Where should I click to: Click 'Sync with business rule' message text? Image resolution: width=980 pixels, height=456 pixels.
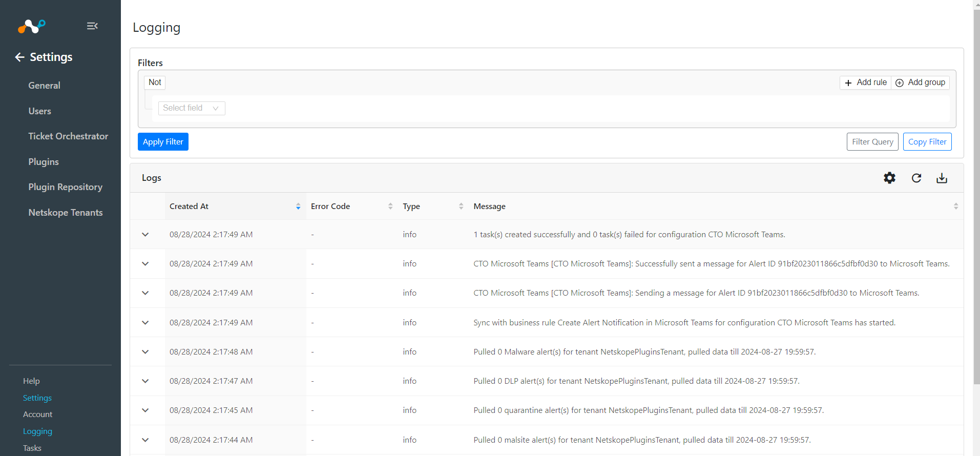684,323
